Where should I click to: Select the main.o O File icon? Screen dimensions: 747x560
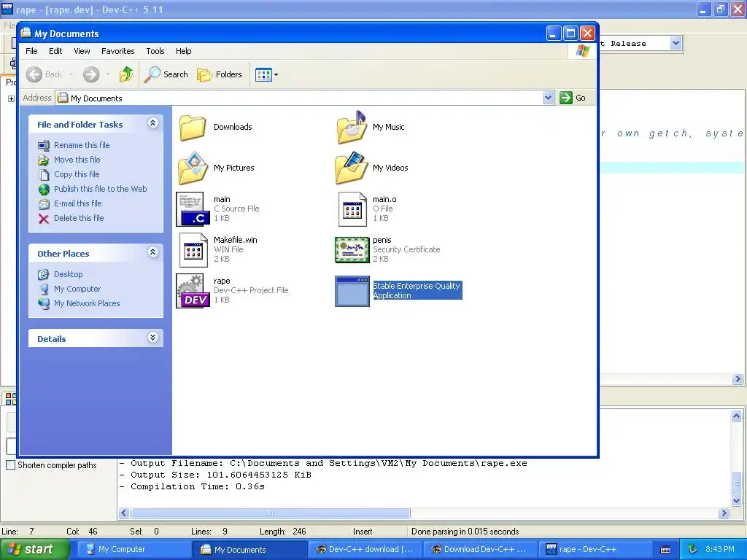352,209
